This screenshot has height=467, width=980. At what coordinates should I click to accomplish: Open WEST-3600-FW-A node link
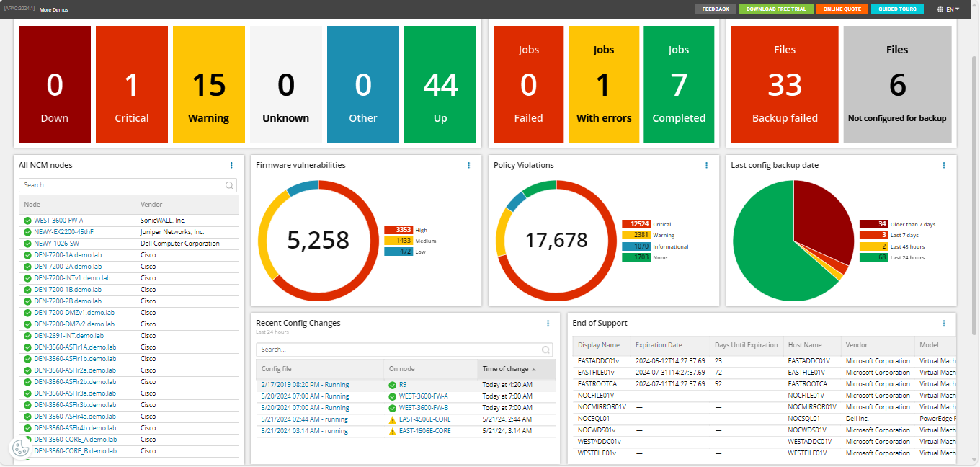pos(58,221)
